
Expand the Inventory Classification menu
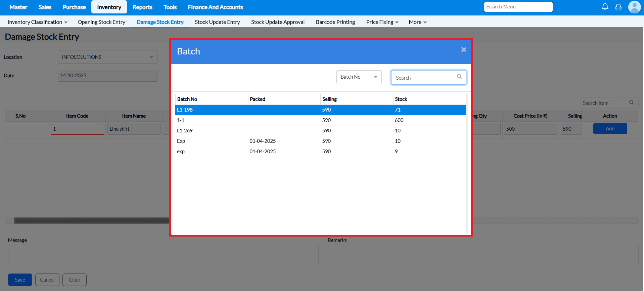pos(37,22)
